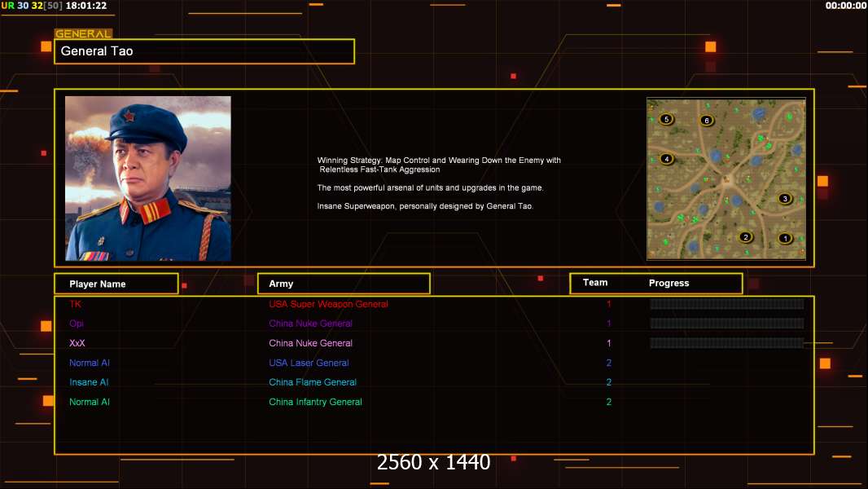Click the 00:00:00 timer readout
The image size is (868, 489).
pyautogui.click(x=846, y=6)
